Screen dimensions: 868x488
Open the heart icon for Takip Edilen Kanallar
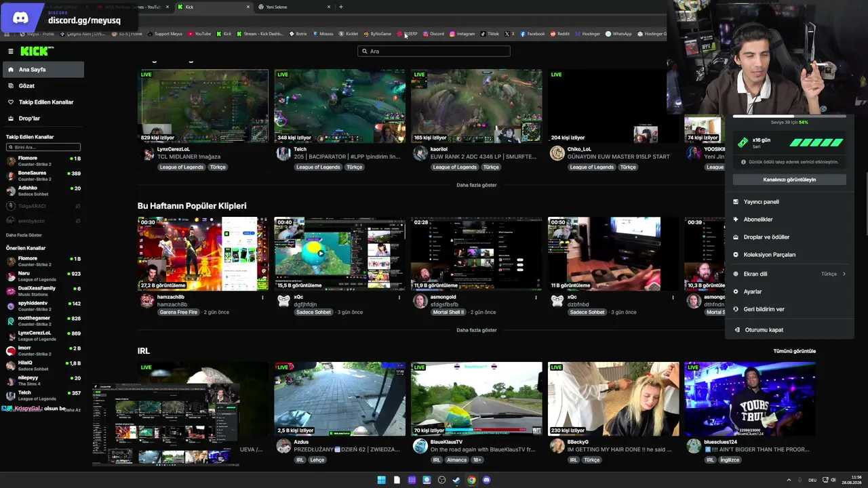11,102
